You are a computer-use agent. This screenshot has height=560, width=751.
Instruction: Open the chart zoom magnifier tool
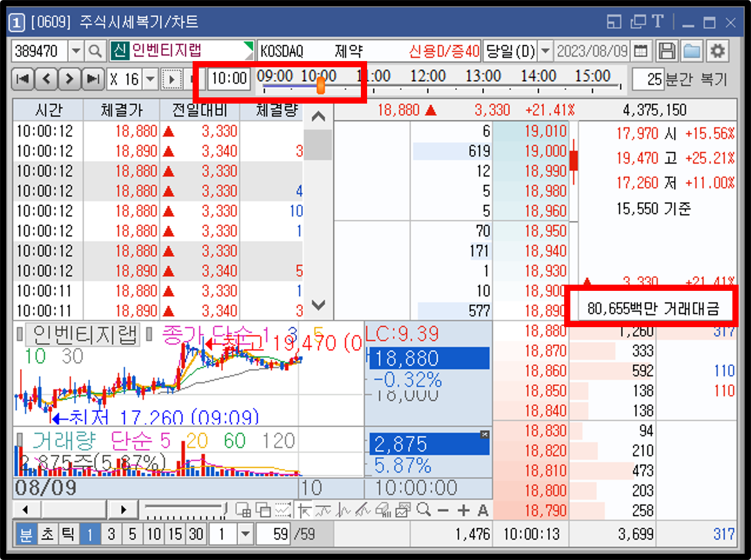click(424, 510)
